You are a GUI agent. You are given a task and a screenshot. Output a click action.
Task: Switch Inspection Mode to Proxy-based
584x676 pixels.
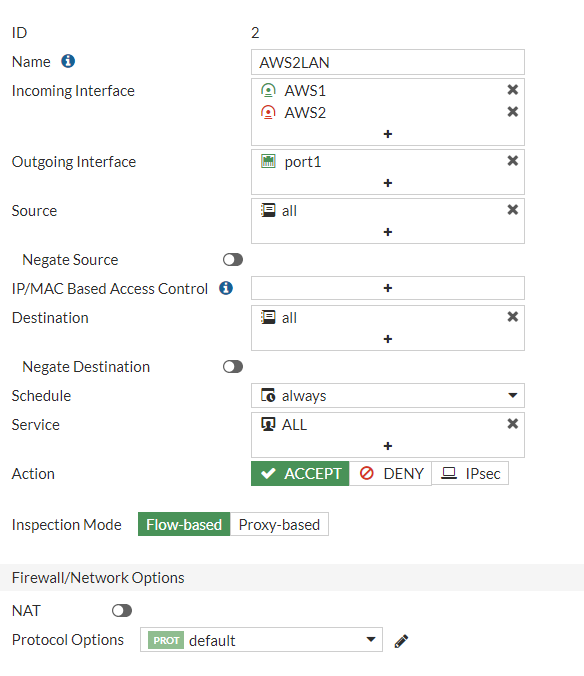pos(279,524)
